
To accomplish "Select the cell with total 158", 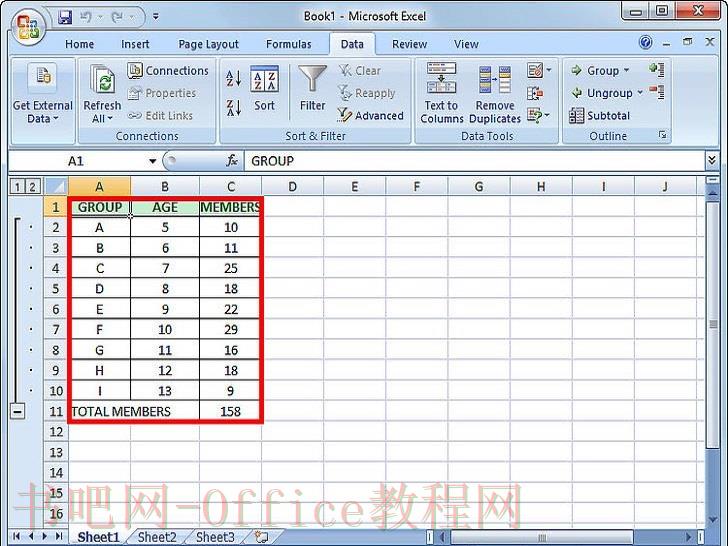I will point(230,411).
